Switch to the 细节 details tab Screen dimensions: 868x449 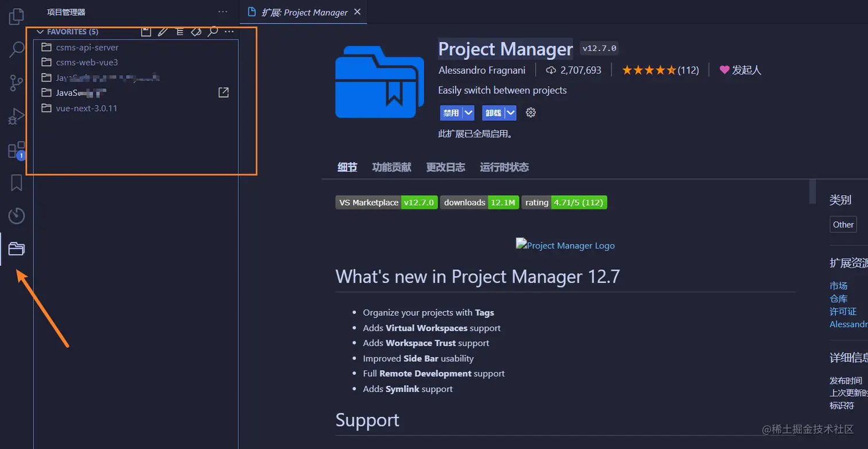(x=347, y=167)
